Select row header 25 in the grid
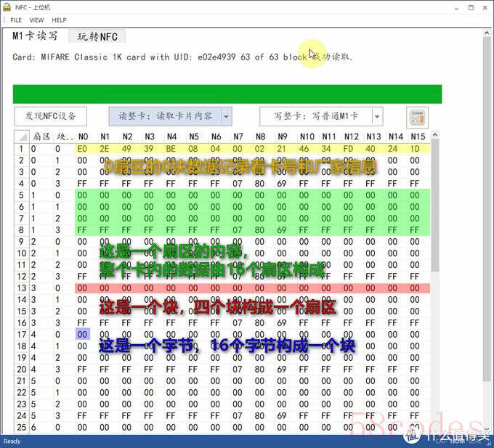This screenshot has width=494, height=448. coord(21,427)
